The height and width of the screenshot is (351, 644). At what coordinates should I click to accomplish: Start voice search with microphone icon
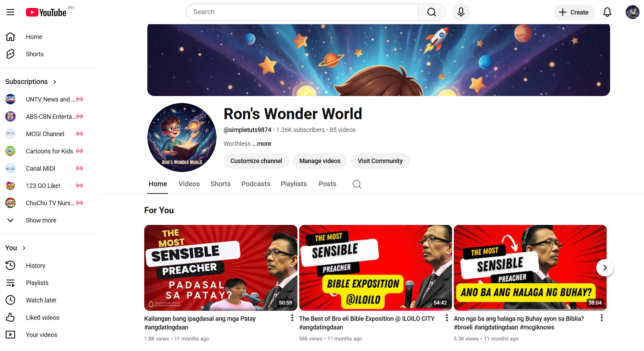pyautogui.click(x=461, y=12)
